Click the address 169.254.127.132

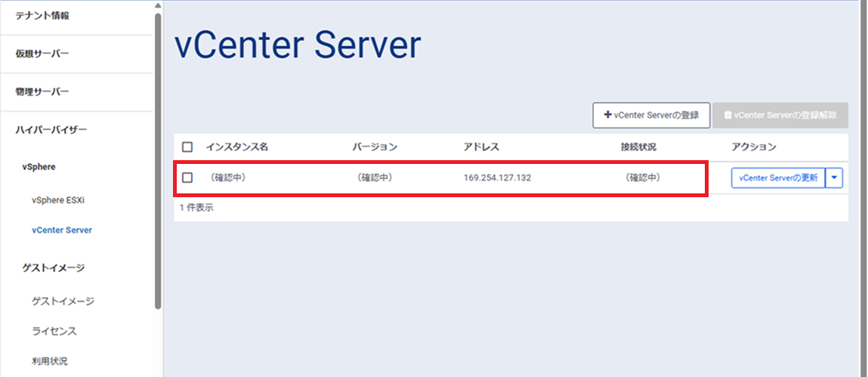point(498,178)
